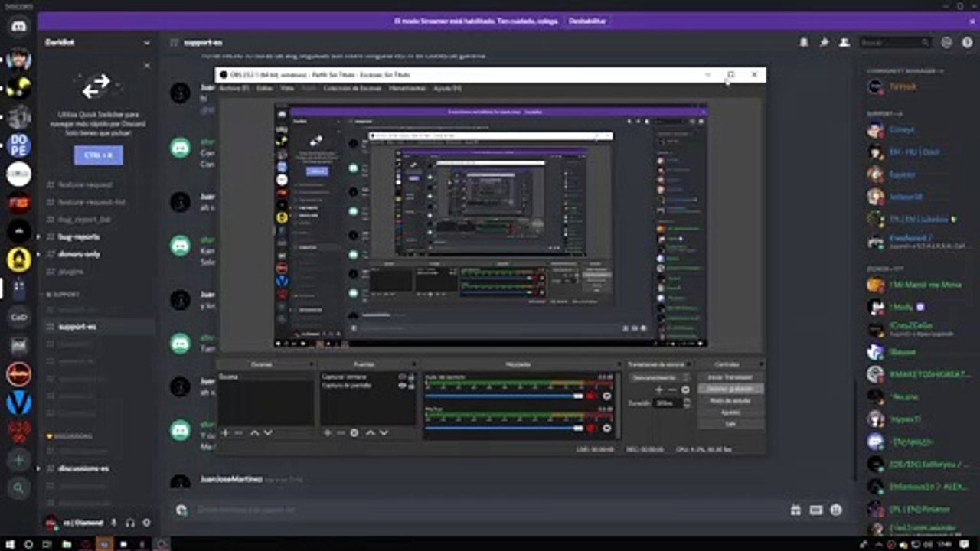Viewport: 980px width, 551px height.
Task: Mute Mic/Aux in OBS mixer
Action: coord(590,428)
